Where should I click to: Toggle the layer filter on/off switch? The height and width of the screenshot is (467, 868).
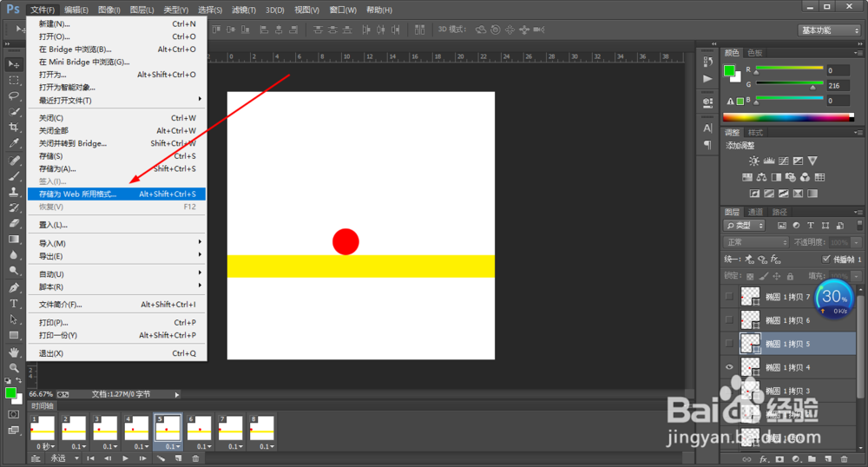tap(859, 225)
